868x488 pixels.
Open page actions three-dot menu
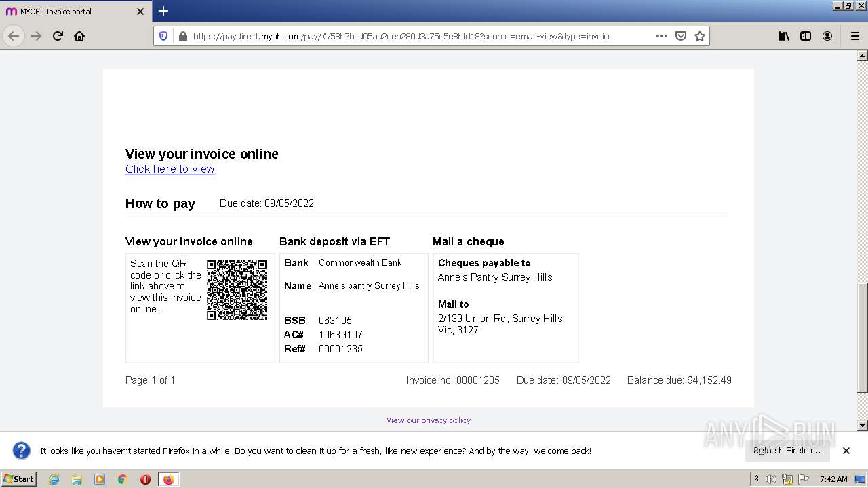pos(662,36)
